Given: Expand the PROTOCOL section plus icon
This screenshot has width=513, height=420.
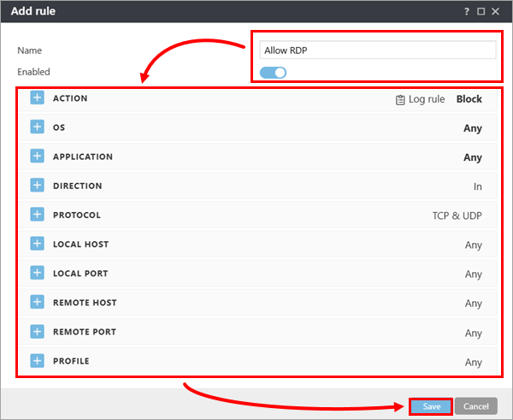Looking at the screenshot, I should [37, 215].
